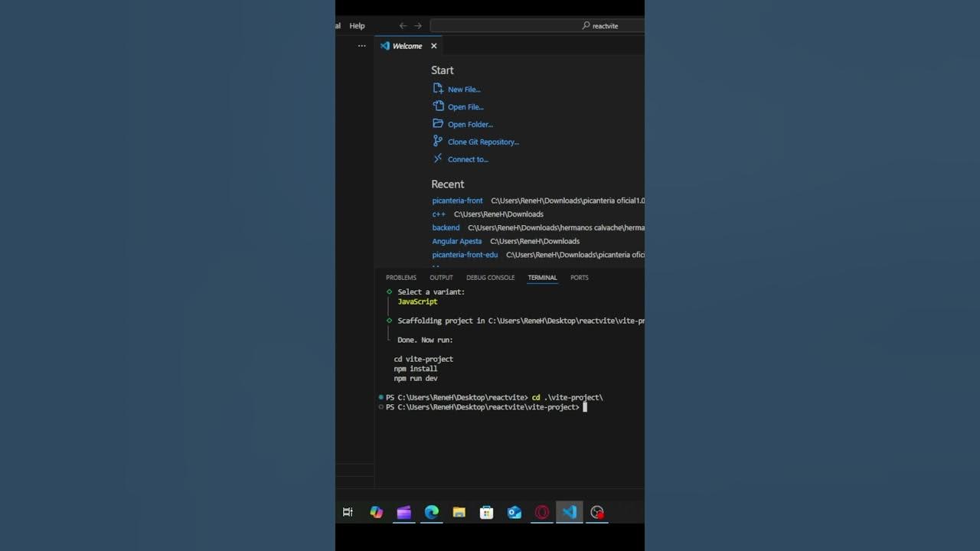Image resolution: width=980 pixels, height=551 pixels.
Task: Click the Connect to remote icon
Action: [438, 158]
